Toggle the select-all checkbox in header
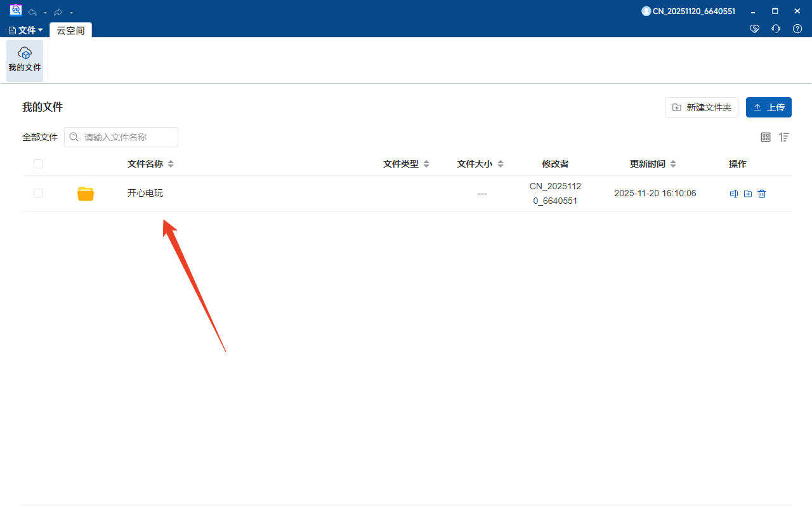The width and height of the screenshot is (812, 508). click(x=37, y=163)
